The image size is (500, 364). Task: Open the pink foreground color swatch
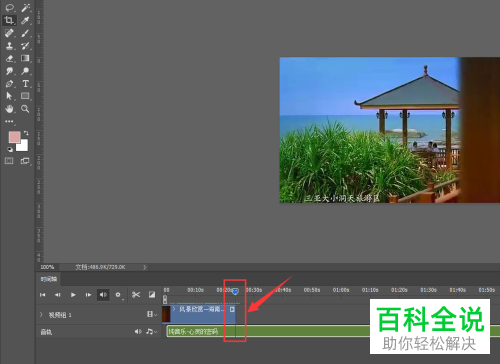pyautogui.click(x=14, y=137)
